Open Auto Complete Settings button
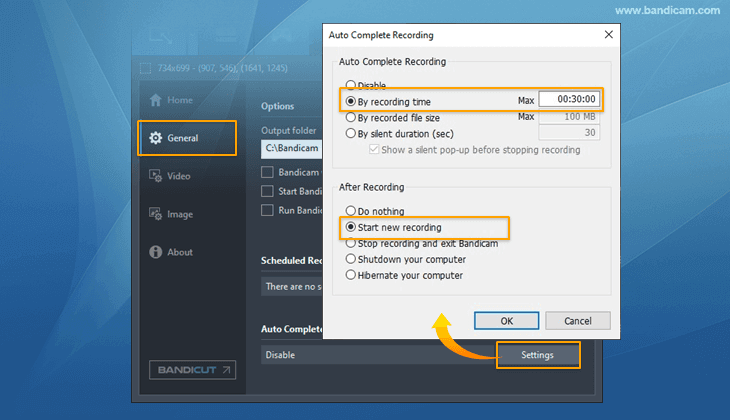This screenshot has height=420, width=730. [538, 355]
